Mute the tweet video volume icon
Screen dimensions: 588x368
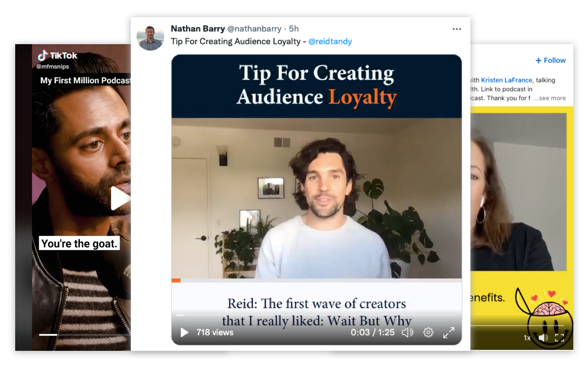click(407, 333)
